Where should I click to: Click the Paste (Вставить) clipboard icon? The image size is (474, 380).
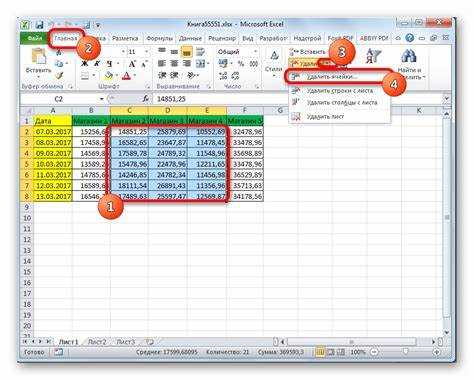[39, 56]
